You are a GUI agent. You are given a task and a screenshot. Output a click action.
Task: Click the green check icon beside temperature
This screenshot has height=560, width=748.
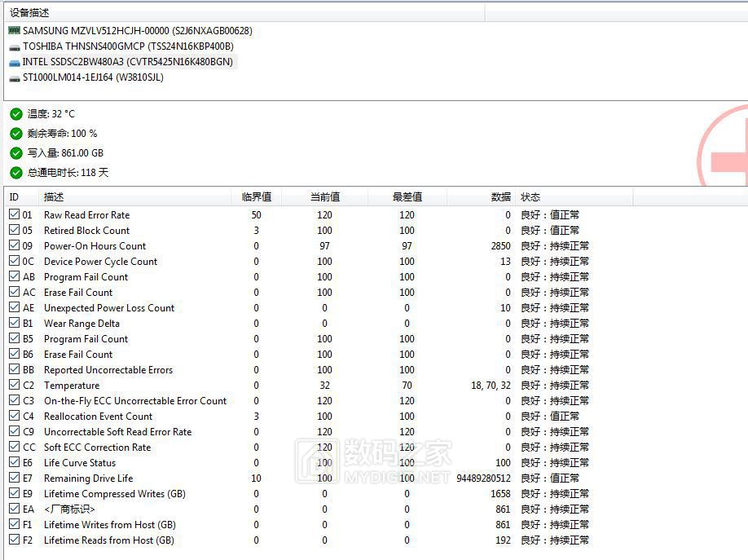point(16,114)
